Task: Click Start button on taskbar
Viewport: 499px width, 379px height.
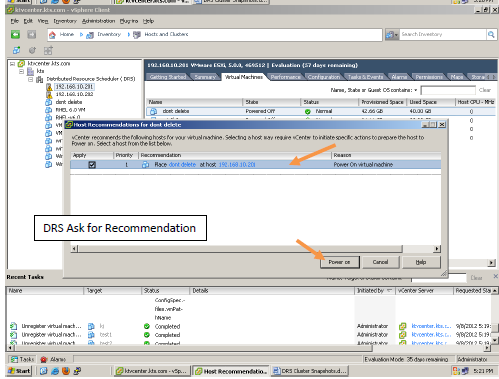Action: coord(19,371)
